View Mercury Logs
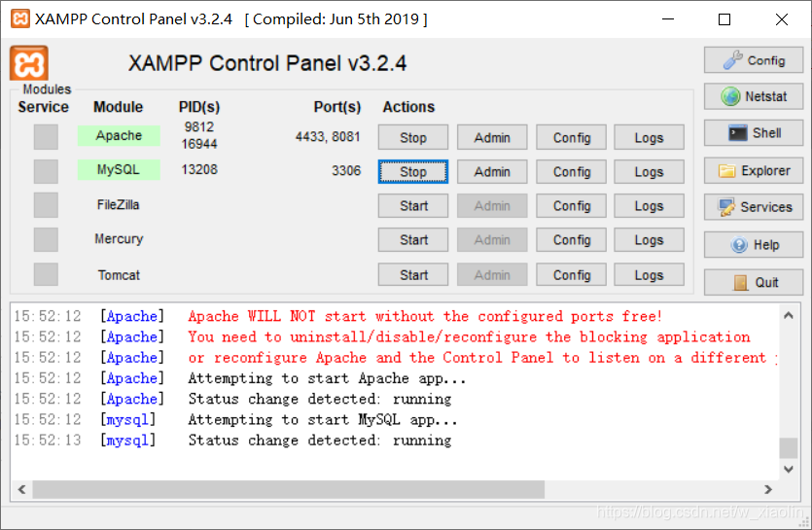Viewport: 812px width, 530px height. point(649,240)
